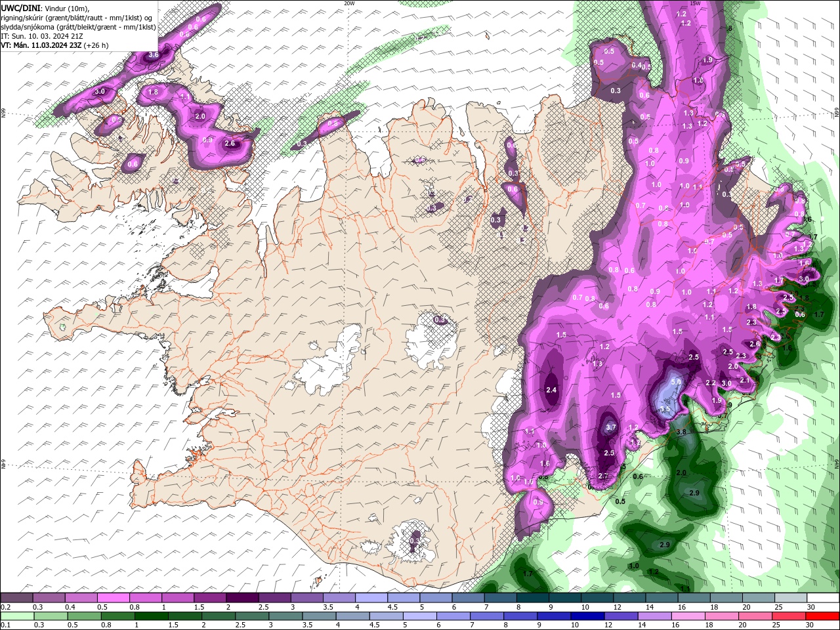Click light grey 25 swatch in upper legend
The width and height of the screenshot is (840, 630).
(x=791, y=598)
